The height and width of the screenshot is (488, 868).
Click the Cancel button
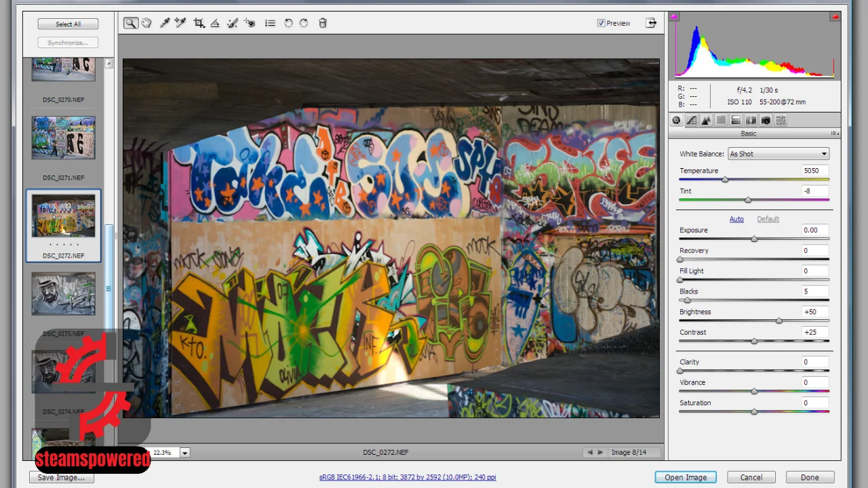(751, 477)
